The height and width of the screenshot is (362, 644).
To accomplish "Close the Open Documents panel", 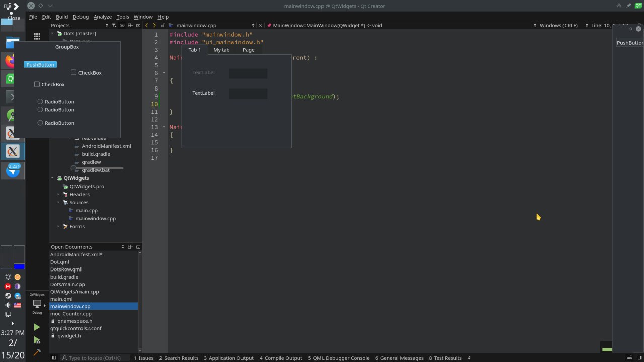I will pyautogui.click(x=138, y=247).
